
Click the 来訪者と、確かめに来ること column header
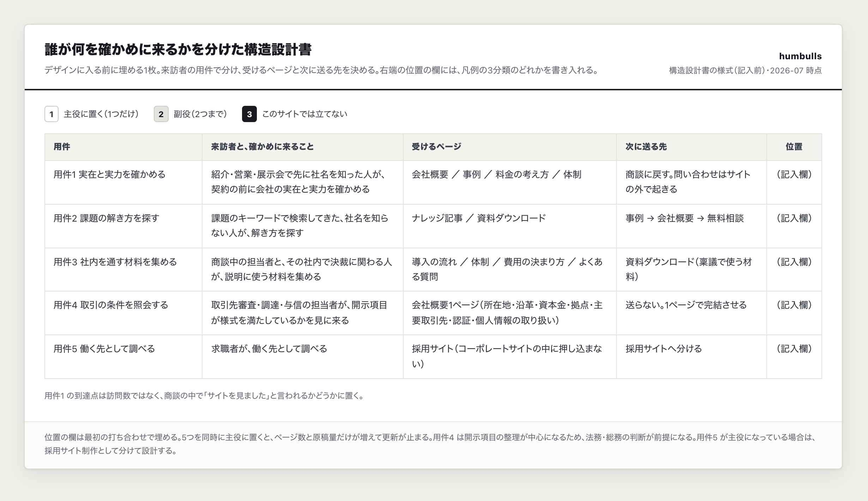click(303, 147)
